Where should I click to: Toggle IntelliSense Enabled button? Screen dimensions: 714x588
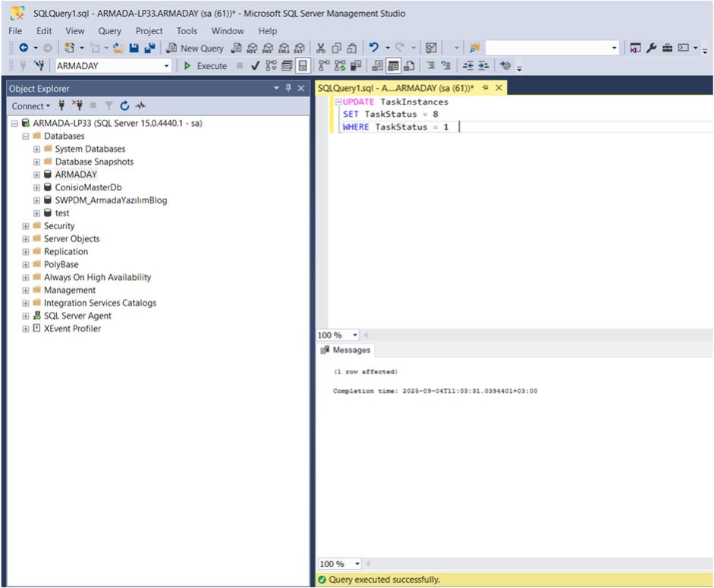(x=302, y=66)
